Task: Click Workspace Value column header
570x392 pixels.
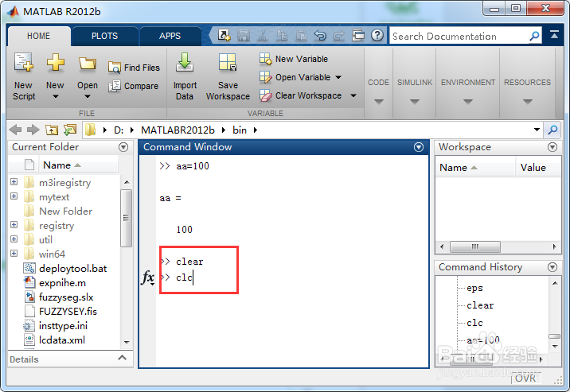Action: coord(538,168)
